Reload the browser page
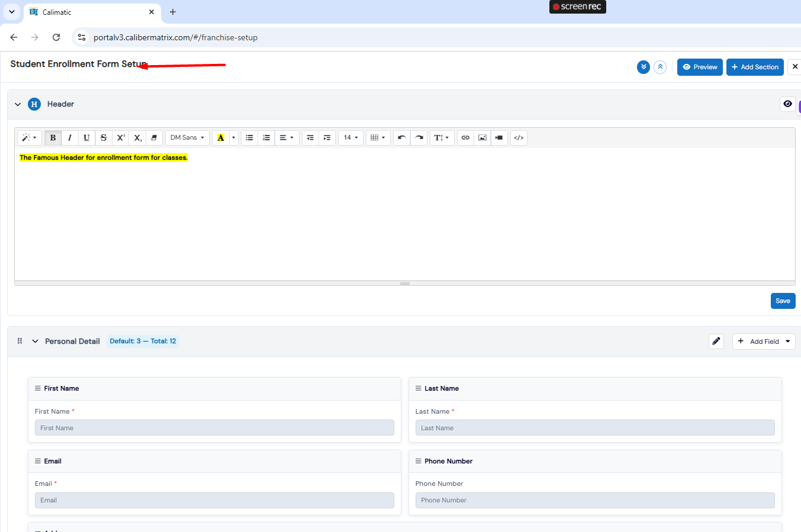This screenshot has height=532, width=801. pyautogui.click(x=56, y=37)
